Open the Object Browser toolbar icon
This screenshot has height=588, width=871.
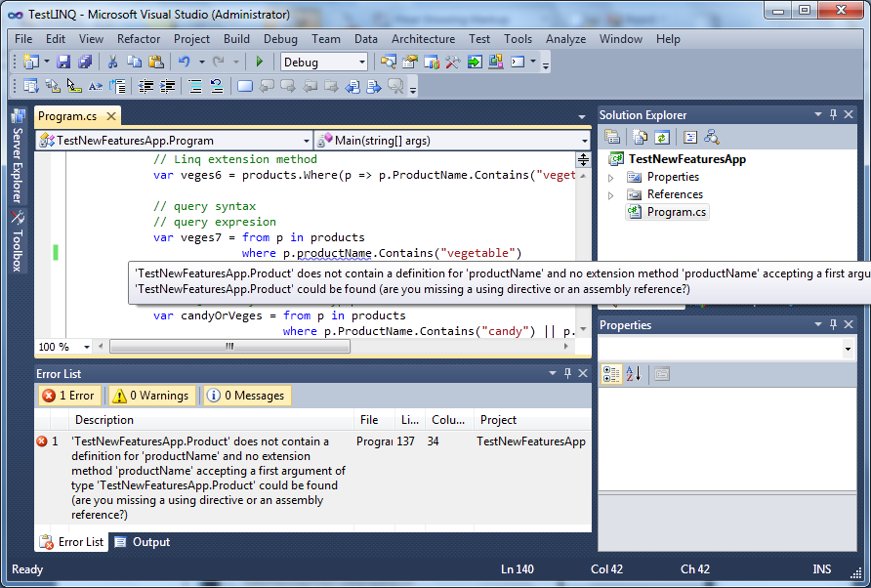point(432,62)
